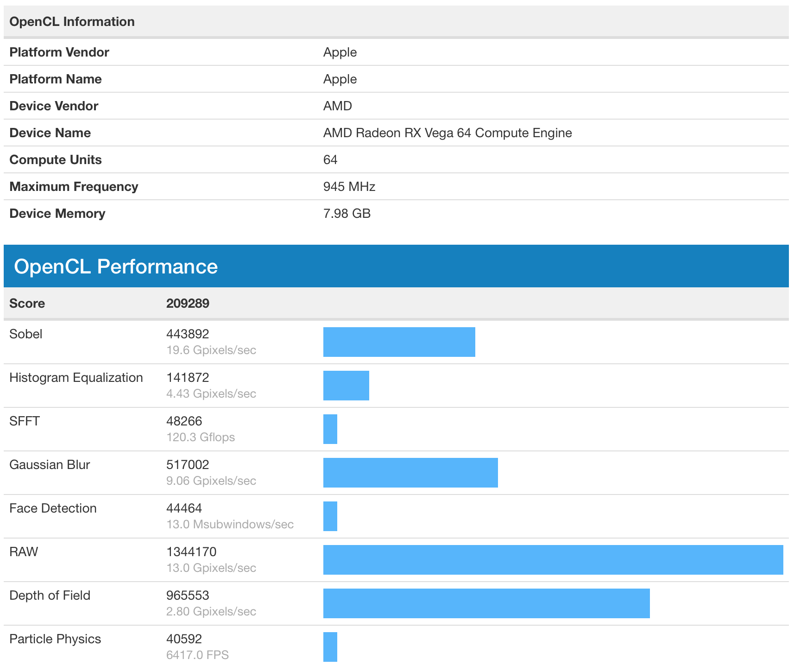Click the 4.43 Gpixels/sec value
Image resolution: width=794 pixels, height=672 pixels.
[211, 394]
